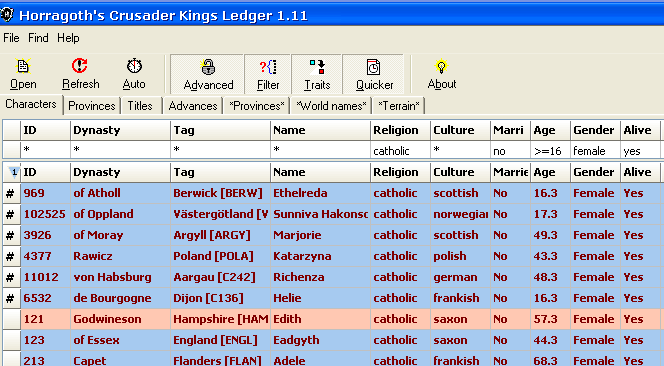Switch to the Advances tab
Screen dimensions: 664x366
[193, 106]
